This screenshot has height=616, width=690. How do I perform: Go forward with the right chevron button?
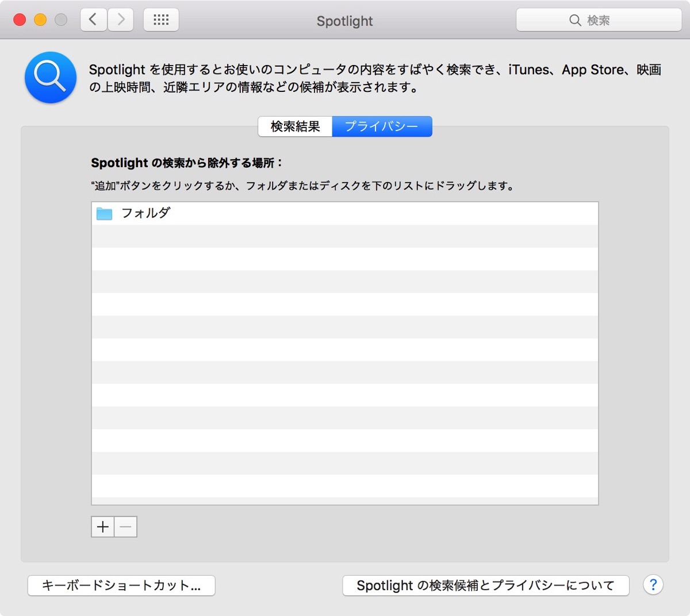click(121, 20)
